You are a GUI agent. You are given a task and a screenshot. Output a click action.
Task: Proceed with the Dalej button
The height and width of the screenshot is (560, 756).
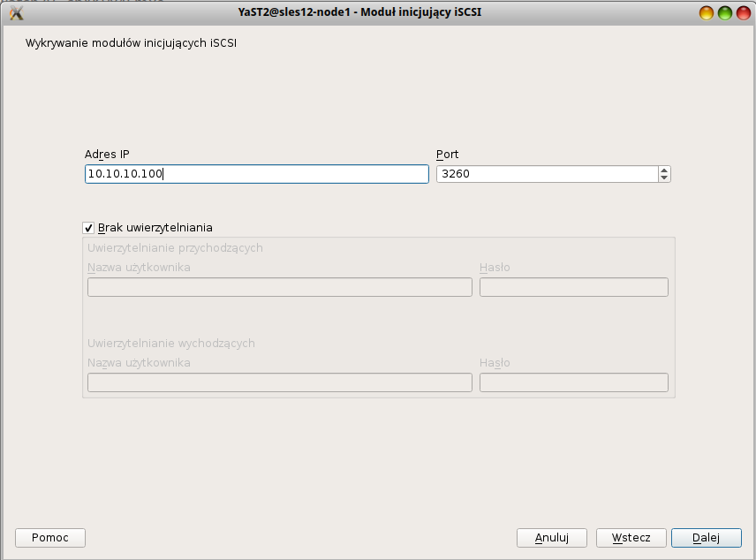click(707, 538)
